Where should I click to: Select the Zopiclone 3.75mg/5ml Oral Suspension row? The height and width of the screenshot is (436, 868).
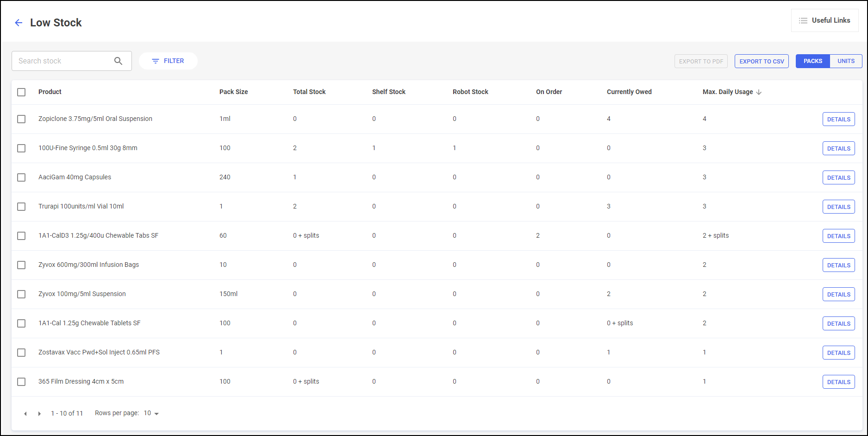21,119
